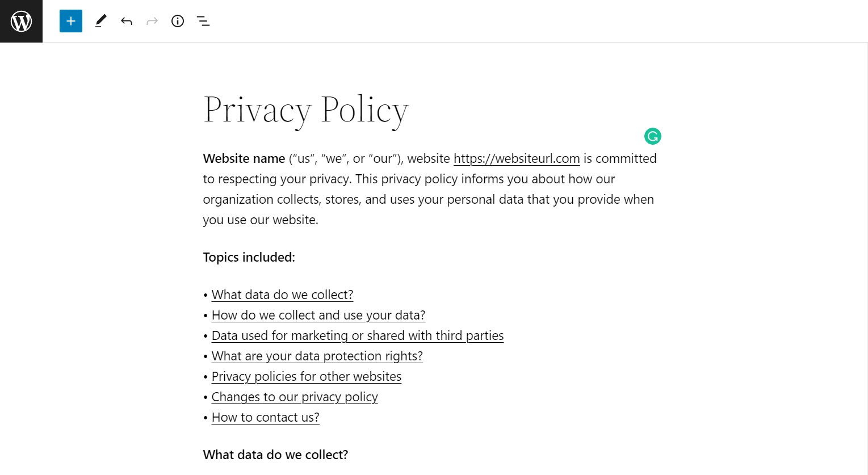
Task: Undo the last change
Action: coord(127,21)
